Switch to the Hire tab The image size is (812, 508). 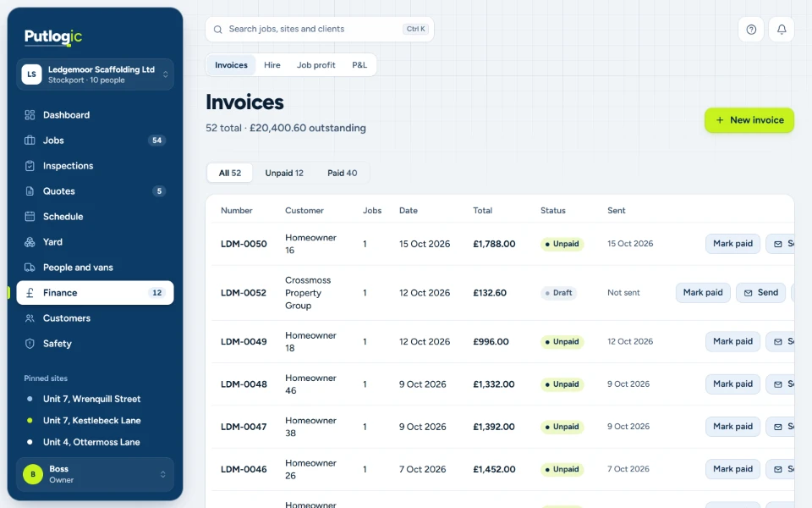[272, 65]
